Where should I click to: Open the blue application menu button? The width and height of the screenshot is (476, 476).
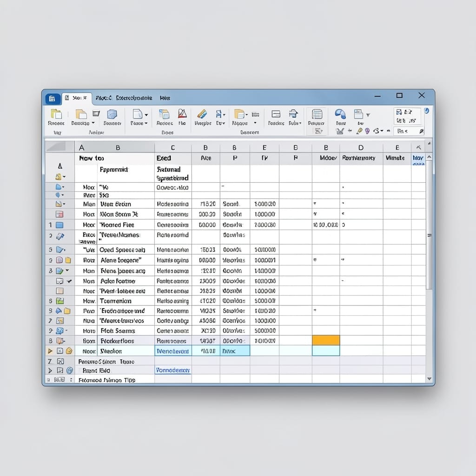tap(52, 99)
